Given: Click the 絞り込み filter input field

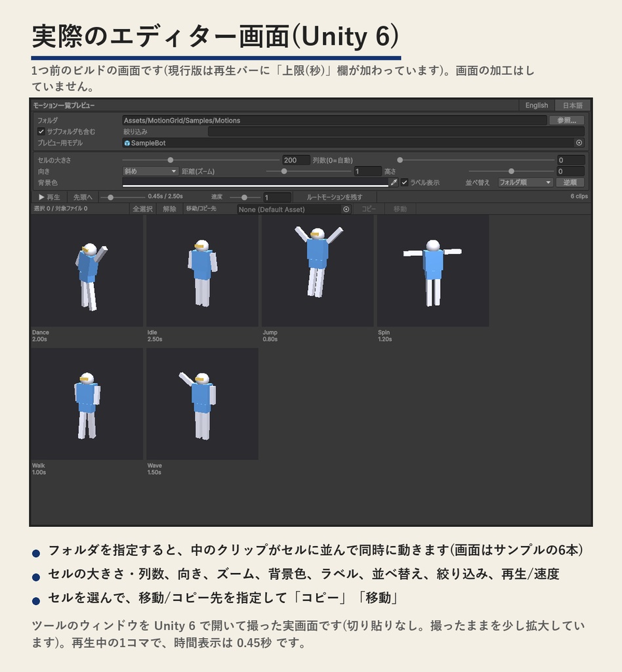Looking at the screenshot, I should click(396, 131).
